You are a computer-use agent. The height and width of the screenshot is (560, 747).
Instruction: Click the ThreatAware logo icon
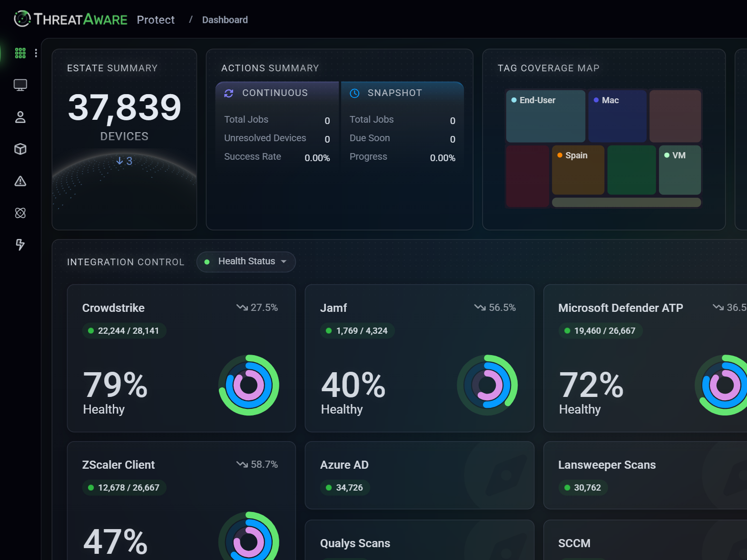tap(22, 19)
